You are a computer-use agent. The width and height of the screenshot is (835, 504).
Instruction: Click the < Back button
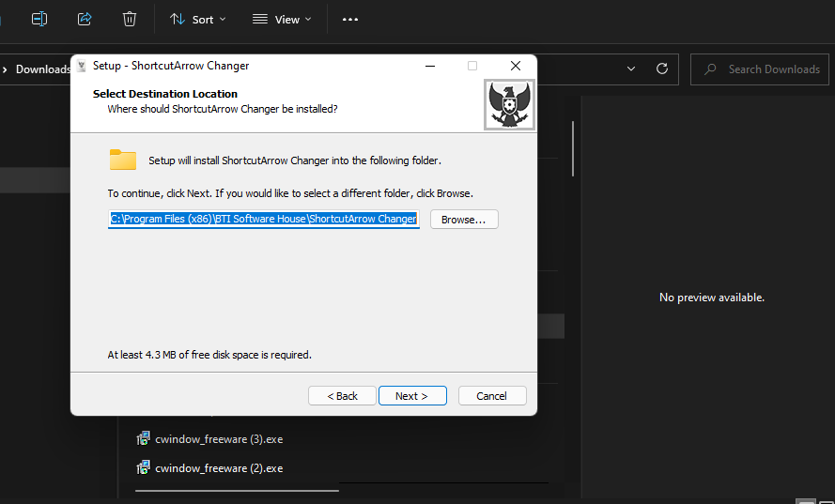click(x=342, y=396)
